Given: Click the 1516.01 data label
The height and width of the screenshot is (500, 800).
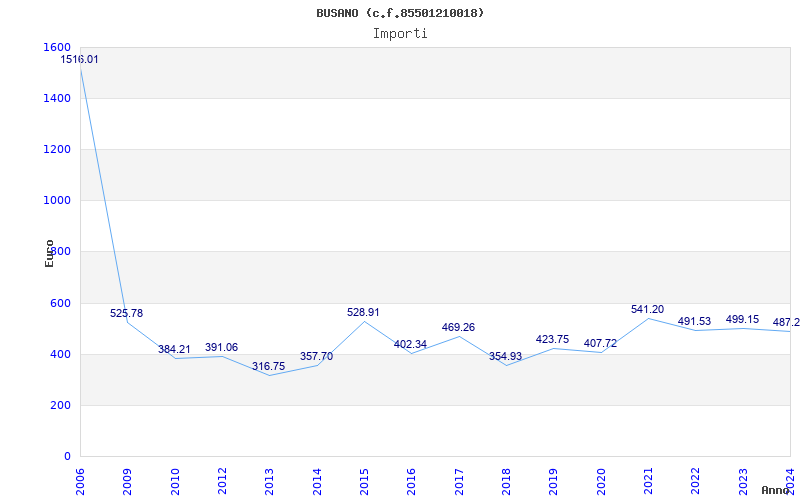Looking at the screenshot, I should coord(80,59).
